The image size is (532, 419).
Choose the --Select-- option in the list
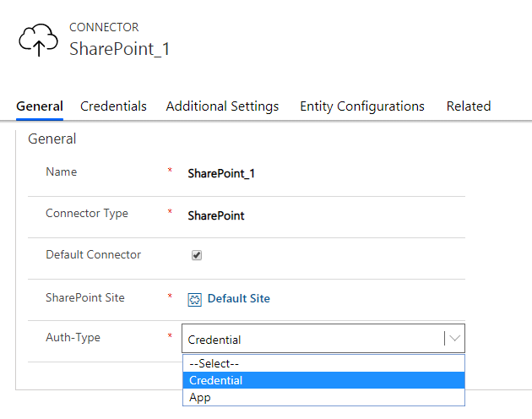click(x=323, y=363)
